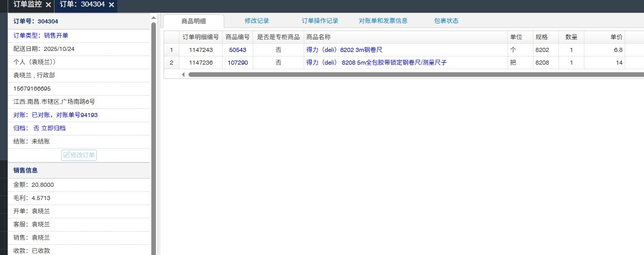The image size is (644, 255).
Task: Close the 订单监控 tab
Action: pos(48,5)
